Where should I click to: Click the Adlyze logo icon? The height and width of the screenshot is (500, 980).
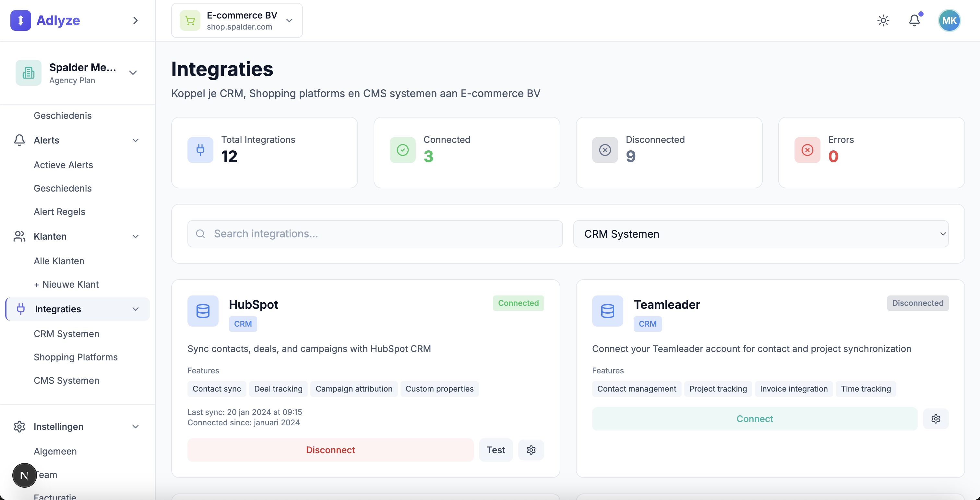click(21, 20)
